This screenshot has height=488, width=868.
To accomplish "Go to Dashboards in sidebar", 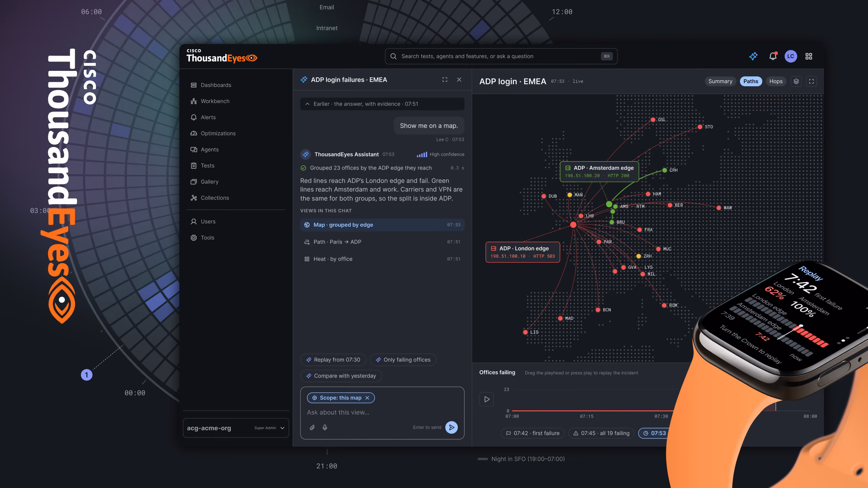I will pyautogui.click(x=236, y=85).
